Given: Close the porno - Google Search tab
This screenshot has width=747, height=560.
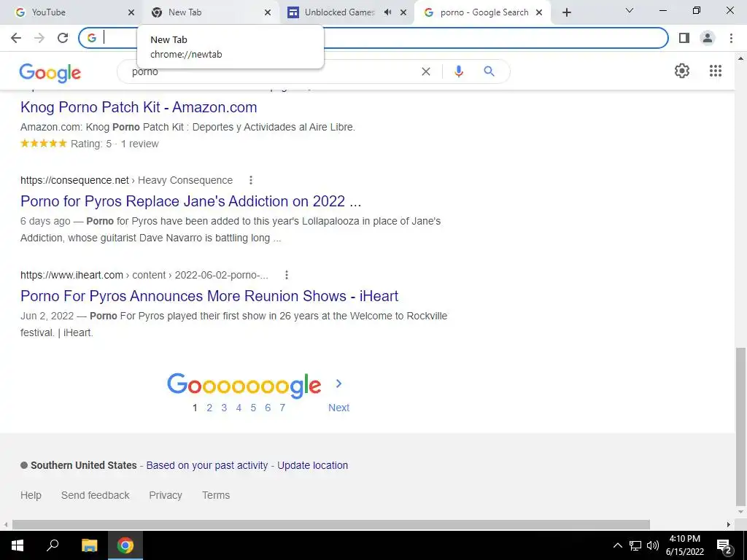Looking at the screenshot, I should pyautogui.click(x=539, y=12).
